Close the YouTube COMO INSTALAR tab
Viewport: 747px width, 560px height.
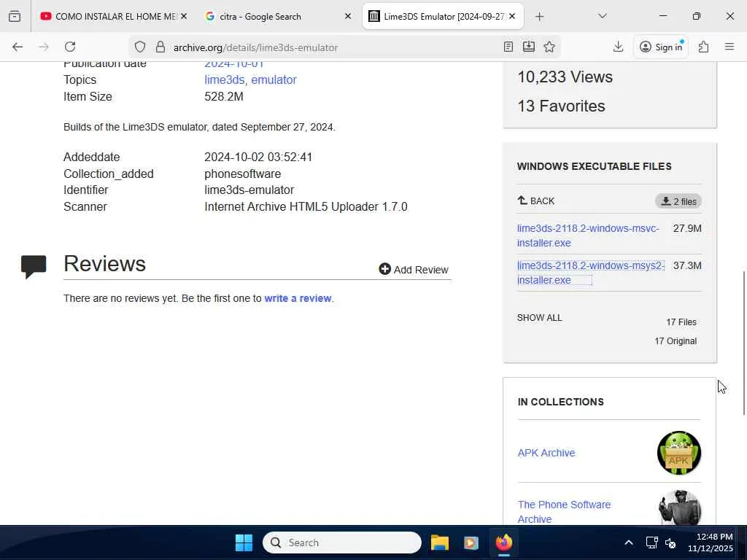(x=184, y=16)
